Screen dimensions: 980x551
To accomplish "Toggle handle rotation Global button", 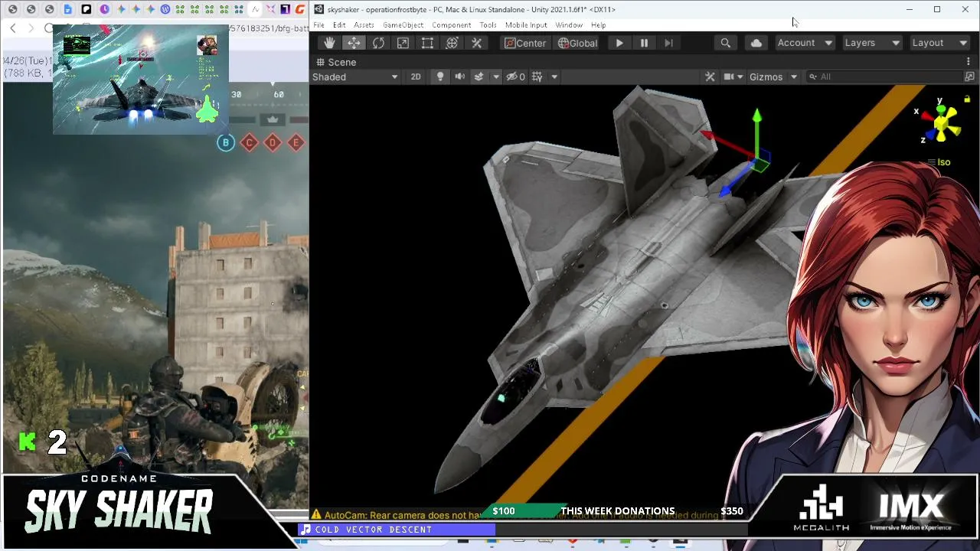I will (577, 43).
